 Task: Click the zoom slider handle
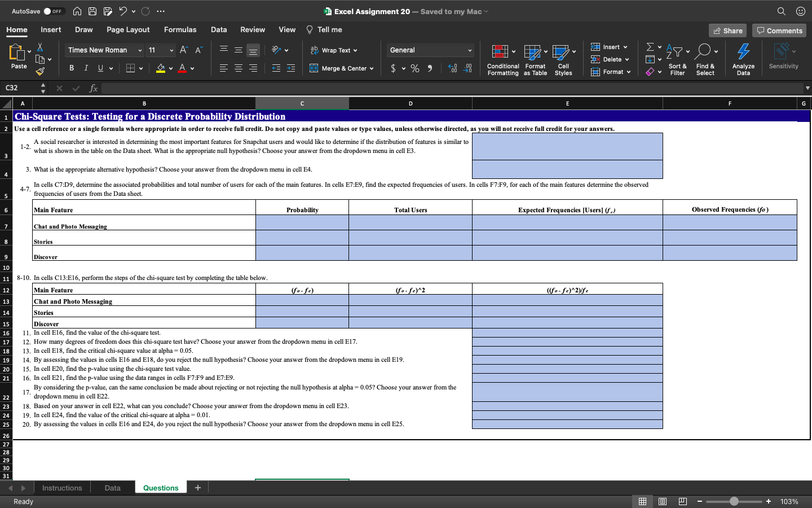coord(734,501)
